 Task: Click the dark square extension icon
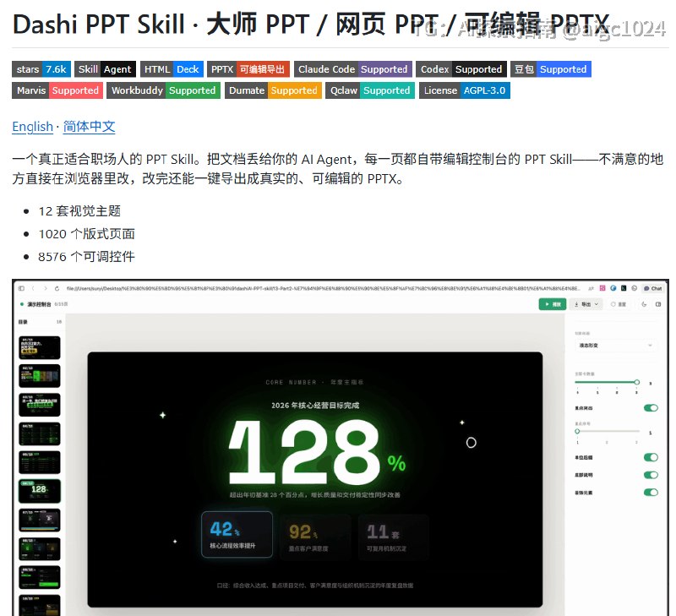pos(624,288)
